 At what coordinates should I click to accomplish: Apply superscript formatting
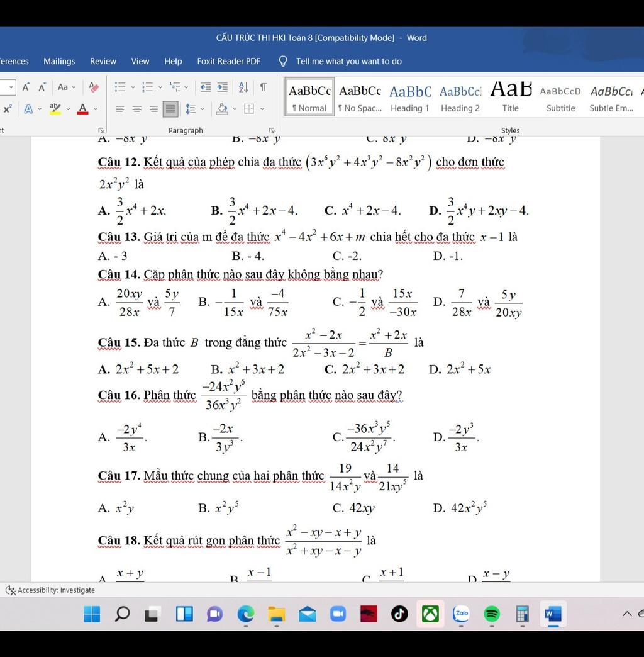pos(8,109)
